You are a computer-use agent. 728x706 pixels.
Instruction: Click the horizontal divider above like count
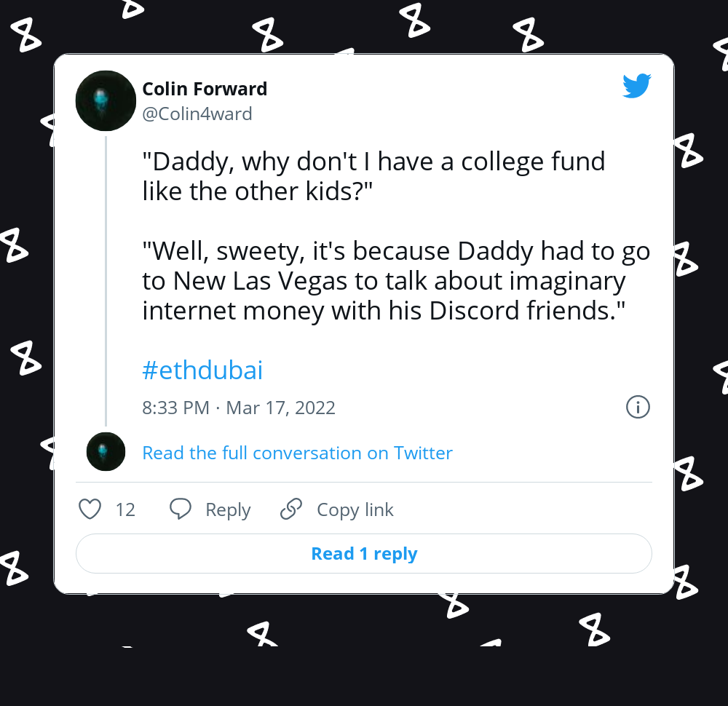tap(364, 482)
